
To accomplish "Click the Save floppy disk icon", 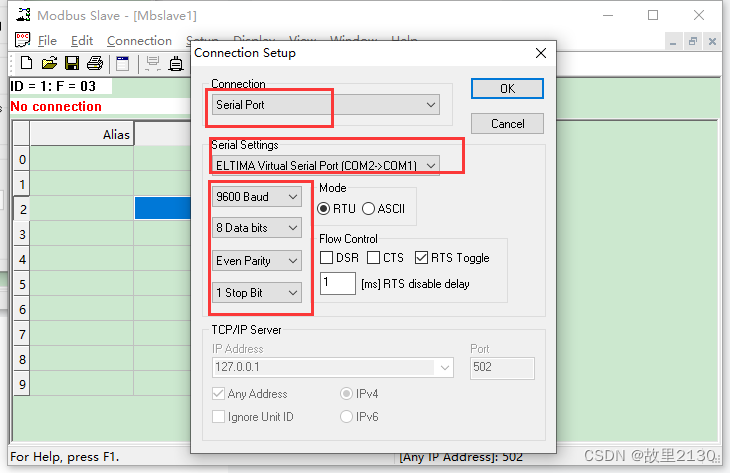I will tap(72, 63).
